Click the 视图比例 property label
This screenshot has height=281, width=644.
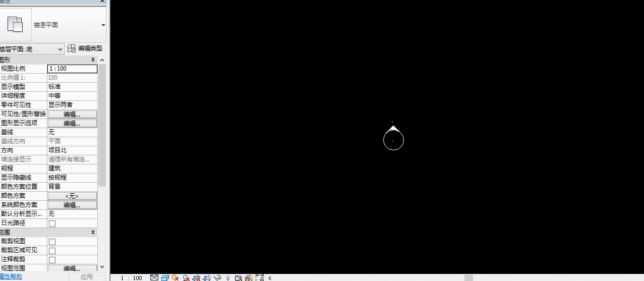[13, 69]
